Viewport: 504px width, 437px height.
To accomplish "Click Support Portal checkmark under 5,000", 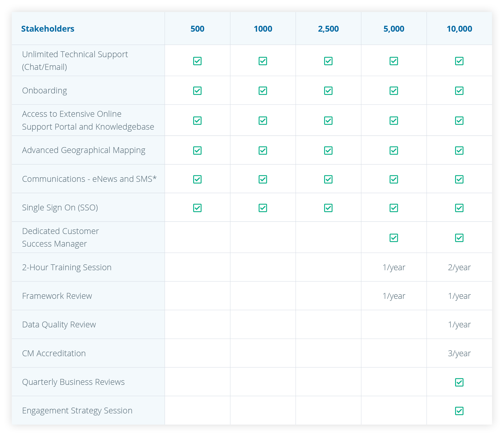I will (x=394, y=120).
